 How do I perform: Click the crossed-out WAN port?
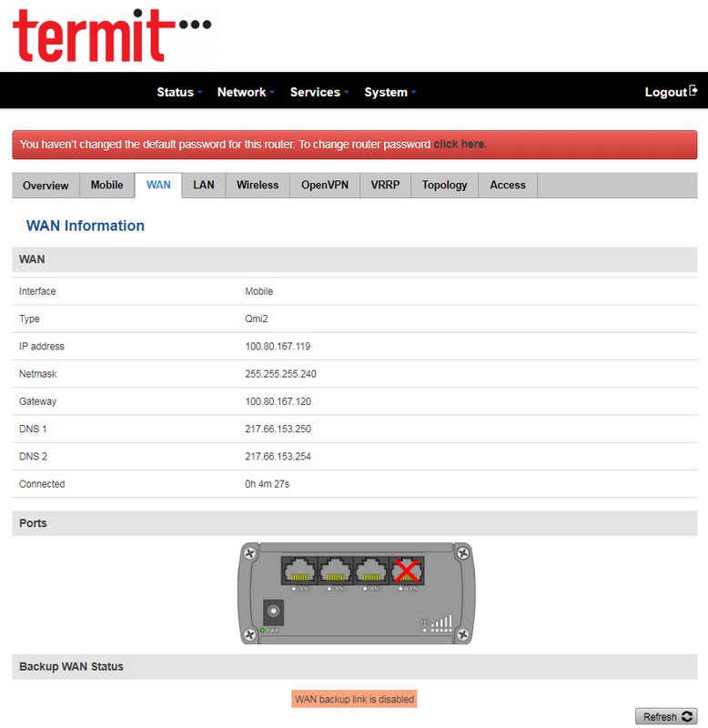pyautogui.click(x=407, y=571)
